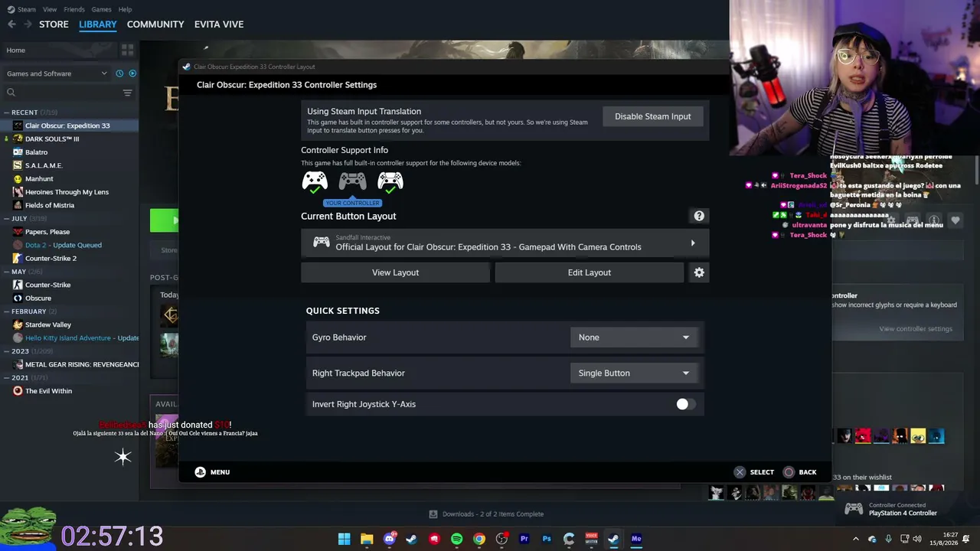Open the EVITA VIVE profile tab

click(219, 24)
